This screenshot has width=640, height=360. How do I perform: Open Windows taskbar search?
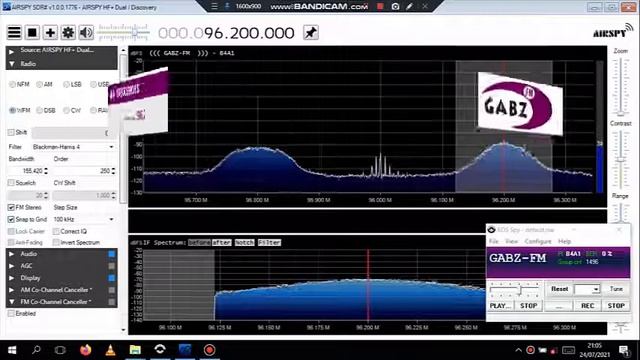[x=36, y=350]
